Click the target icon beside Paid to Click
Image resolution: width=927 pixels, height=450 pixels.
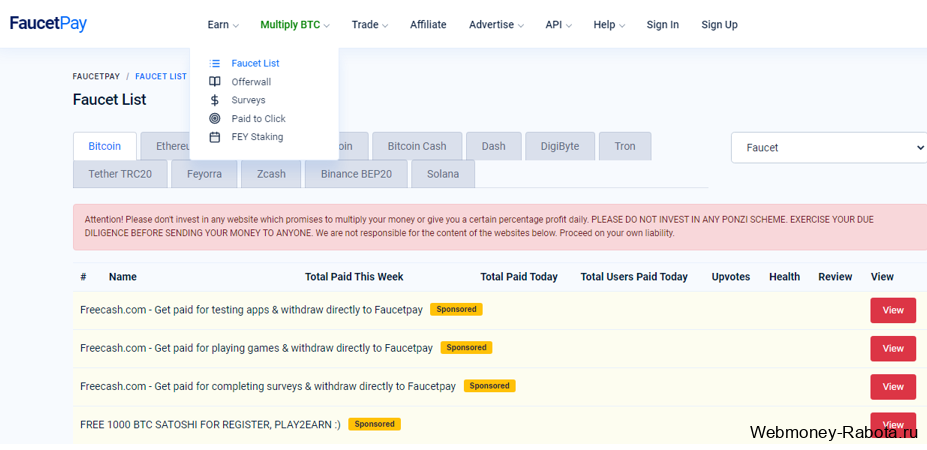click(x=215, y=118)
